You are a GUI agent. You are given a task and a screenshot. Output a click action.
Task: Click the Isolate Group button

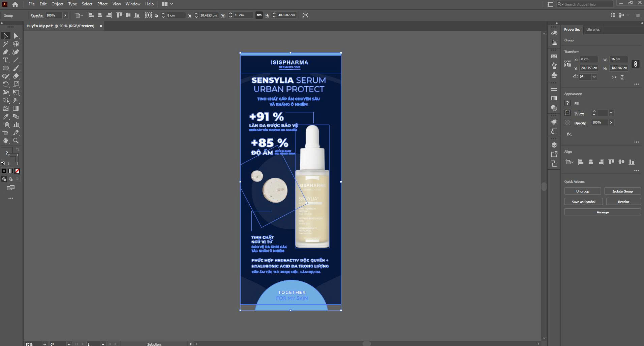[x=622, y=191]
